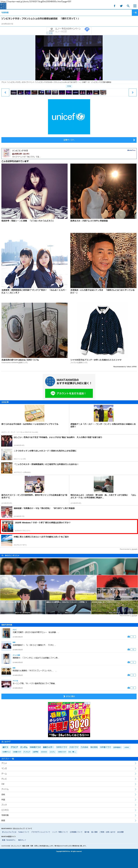Expand the ゲーム category row
This screenshot has width=138, height=868.
pos(69,774)
